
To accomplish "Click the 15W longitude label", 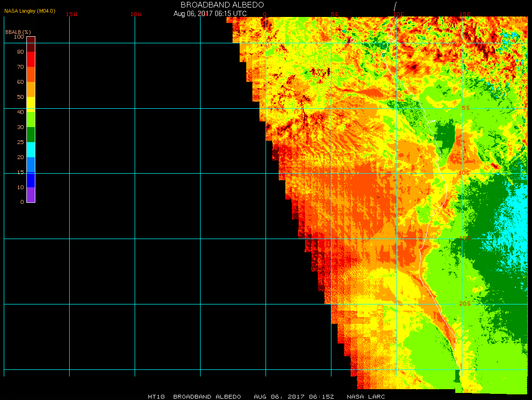I will pyautogui.click(x=72, y=14).
